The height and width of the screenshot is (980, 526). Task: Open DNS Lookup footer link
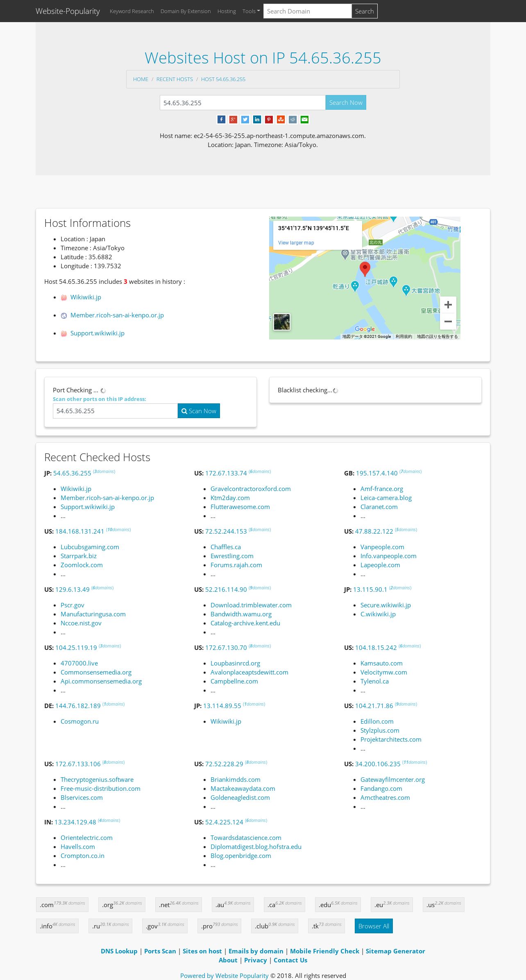pos(119,951)
